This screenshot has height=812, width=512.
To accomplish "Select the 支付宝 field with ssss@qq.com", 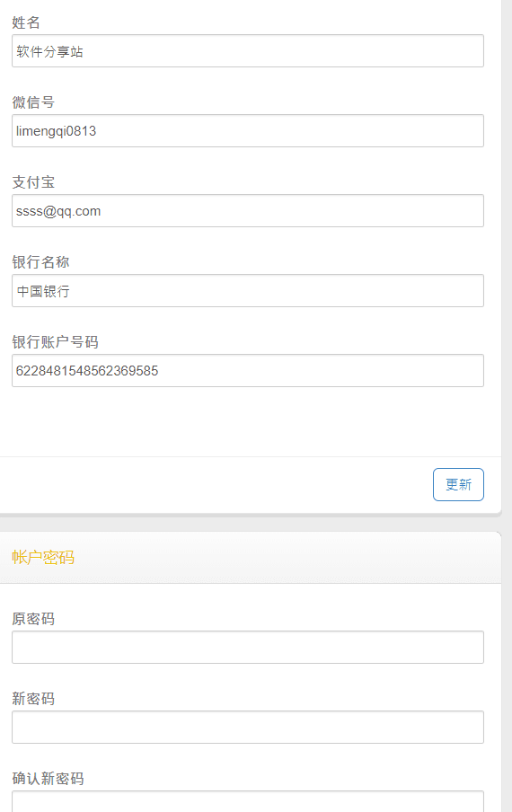I will click(x=247, y=211).
